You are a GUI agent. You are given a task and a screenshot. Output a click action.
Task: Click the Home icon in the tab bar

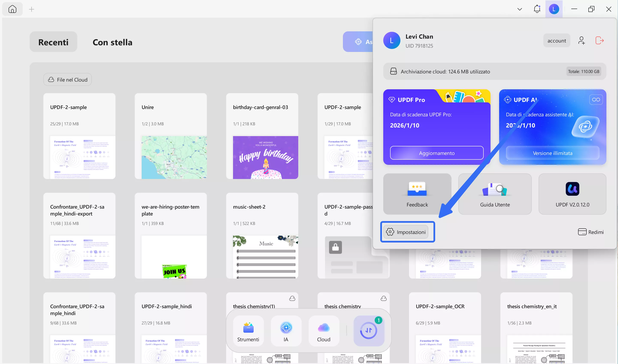click(x=12, y=9)
